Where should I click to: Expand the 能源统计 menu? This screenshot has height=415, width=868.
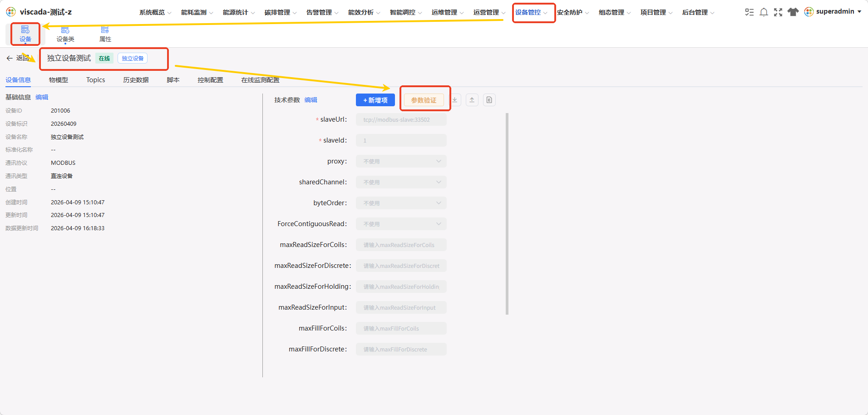coord(239,12)
